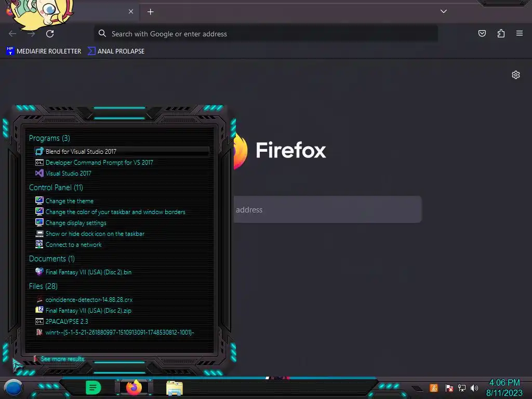Select the Control Panel (11) group header
This screenshot has height=399, width=532.
[x=56, y=187]
